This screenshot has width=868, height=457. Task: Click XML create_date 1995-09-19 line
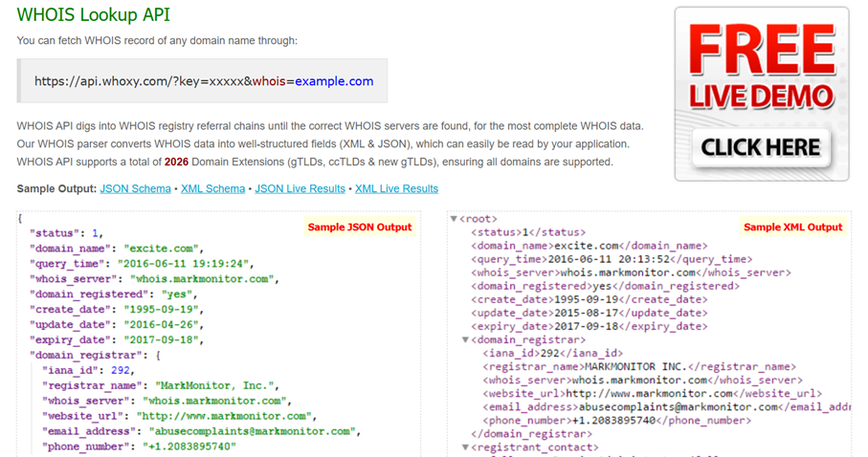click(589, 299)
